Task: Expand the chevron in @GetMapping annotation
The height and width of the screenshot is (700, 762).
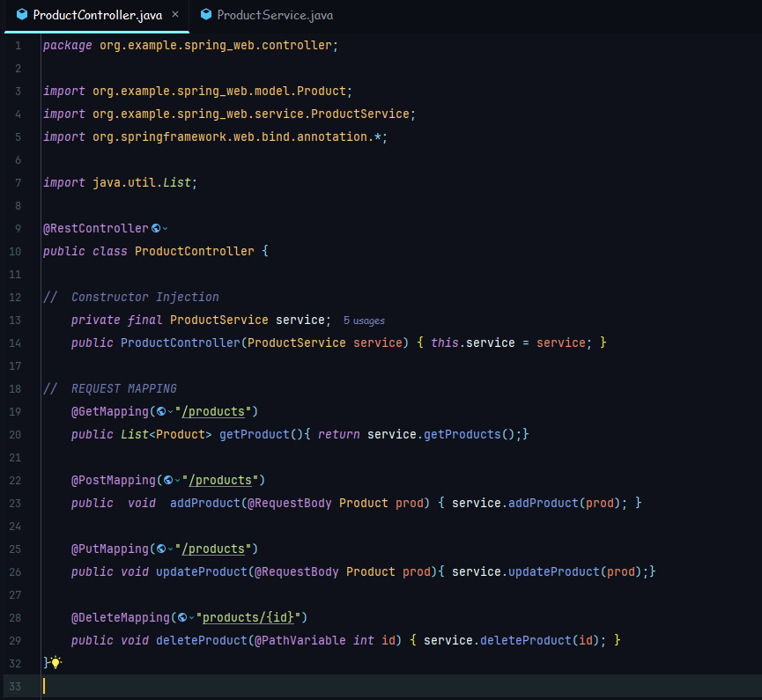Action: pos(171,412)
